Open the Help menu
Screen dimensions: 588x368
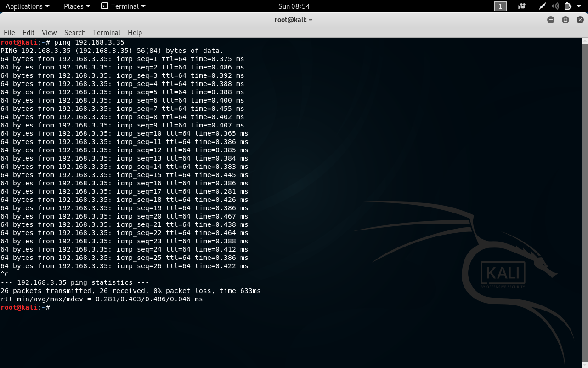135,32
